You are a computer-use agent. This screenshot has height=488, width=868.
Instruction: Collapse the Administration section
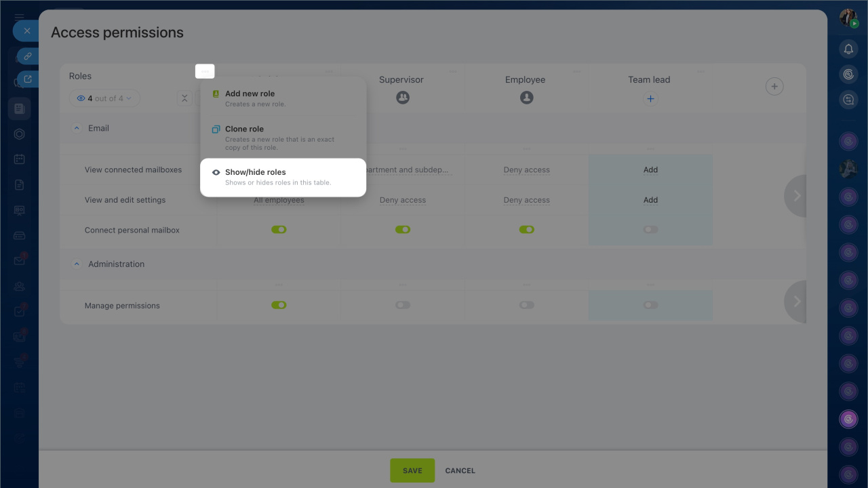(x=77, y=264)
